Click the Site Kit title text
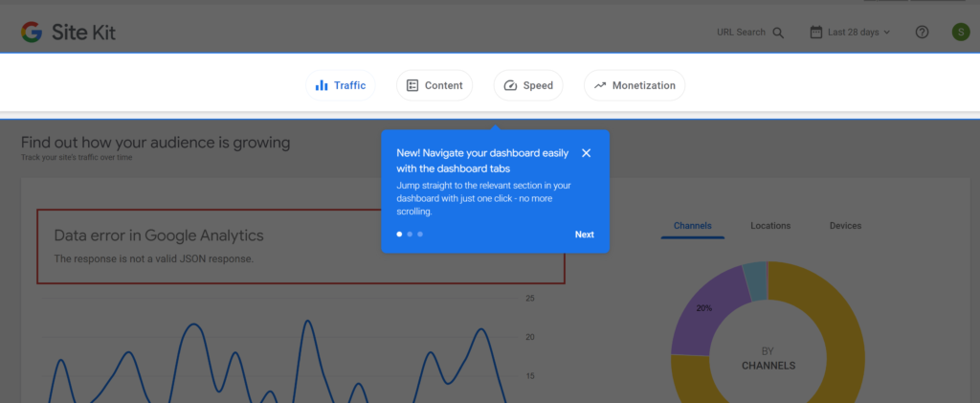 point(84,33)
